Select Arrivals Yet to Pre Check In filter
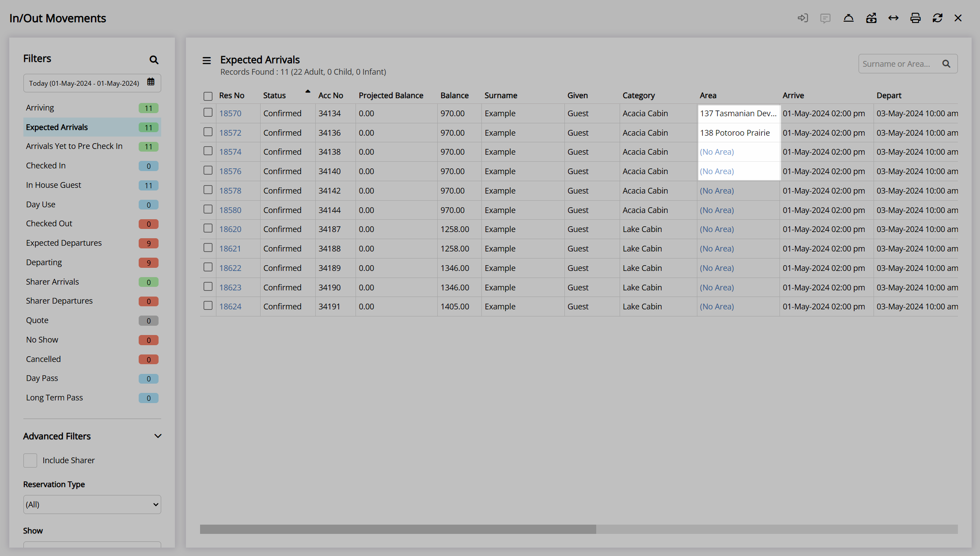 (x=92, y=146)
